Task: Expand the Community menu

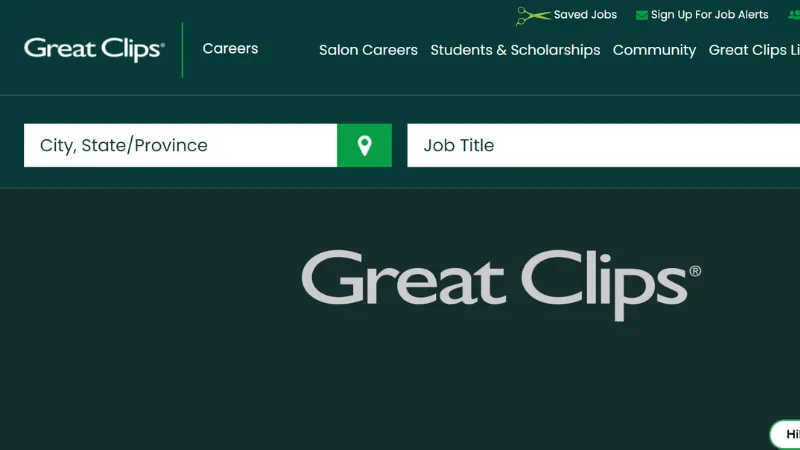Action: point(654,50)
